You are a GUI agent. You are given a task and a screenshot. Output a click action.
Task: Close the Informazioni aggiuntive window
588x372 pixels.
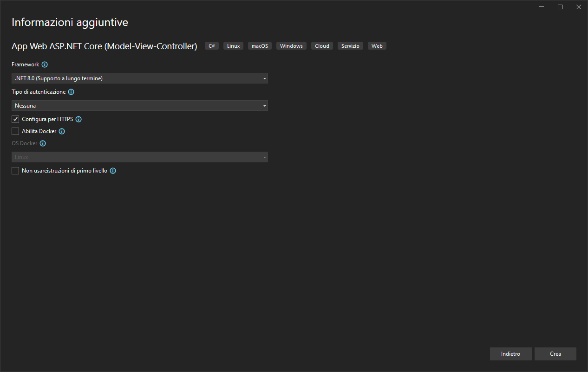coord(578,7)
